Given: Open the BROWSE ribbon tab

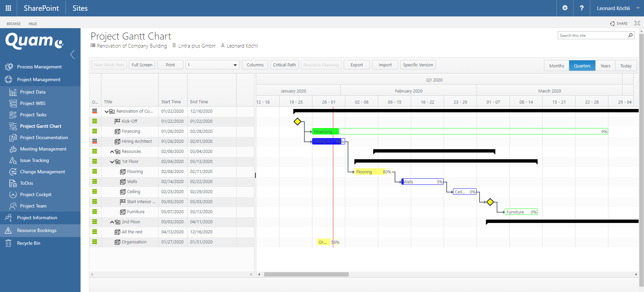Looking at the screenshot, I should click(x=14, y=24).
